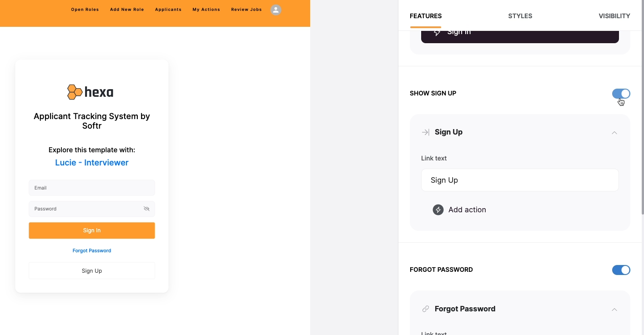This screenshot has height=335, width=644.
Task: Open the Visibility tab
Action: click(614, 16)
